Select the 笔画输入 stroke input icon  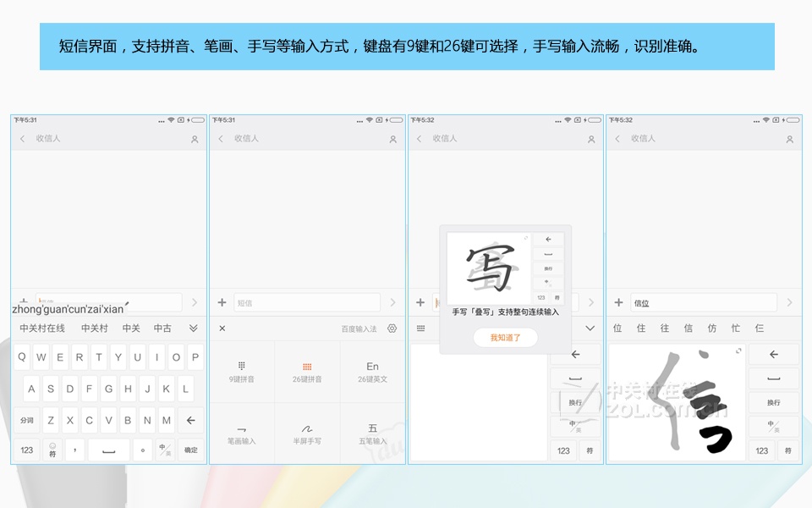[x=242, y=433]
